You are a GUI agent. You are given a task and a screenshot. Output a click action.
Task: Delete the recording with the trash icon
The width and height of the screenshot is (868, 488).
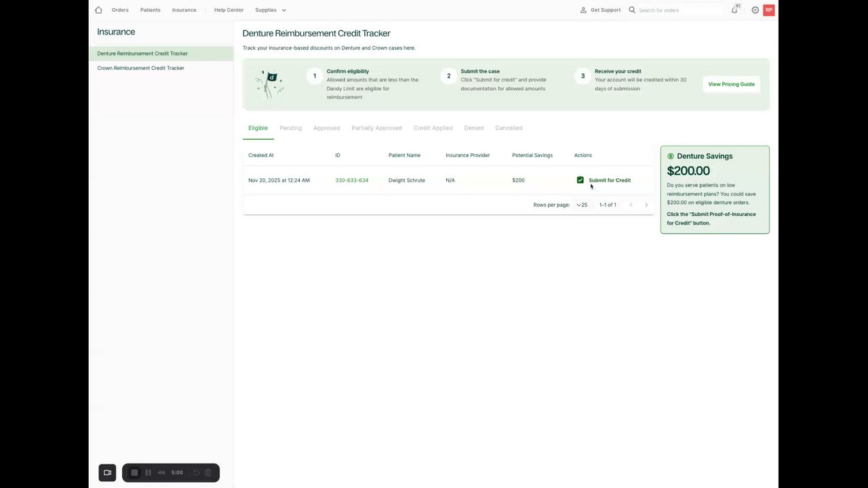coord(208,472)
